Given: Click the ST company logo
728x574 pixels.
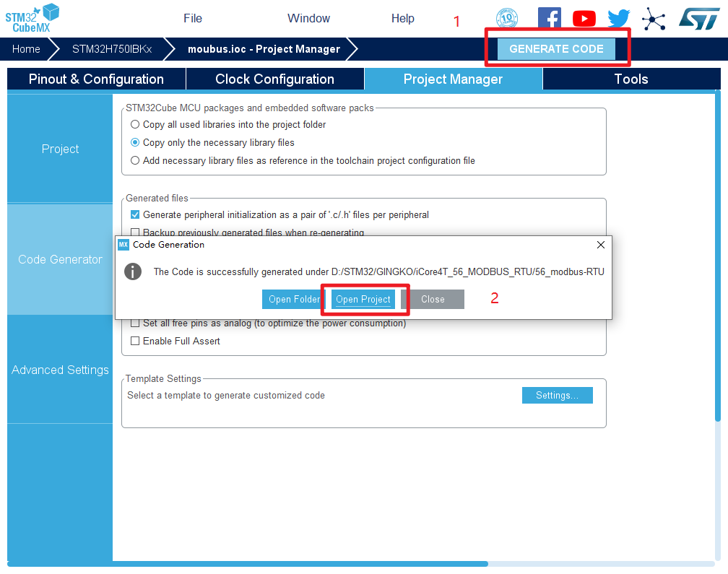Looking at the screenshot, I should point(698,19).
